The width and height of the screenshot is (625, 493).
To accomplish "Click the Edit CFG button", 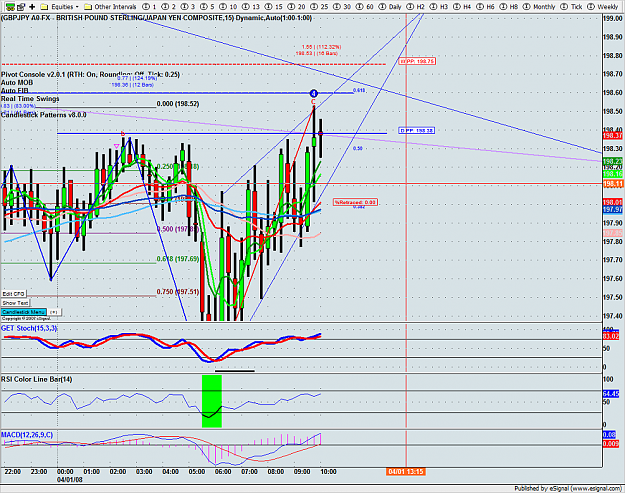I will pyautogui.click(x=14, y=294).
